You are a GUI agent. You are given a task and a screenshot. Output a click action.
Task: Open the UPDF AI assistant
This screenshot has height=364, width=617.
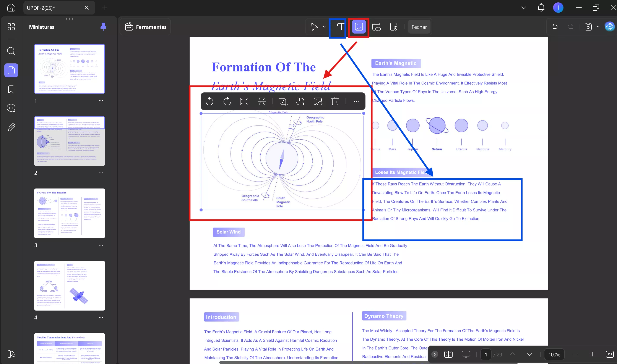tap(610, 26)
